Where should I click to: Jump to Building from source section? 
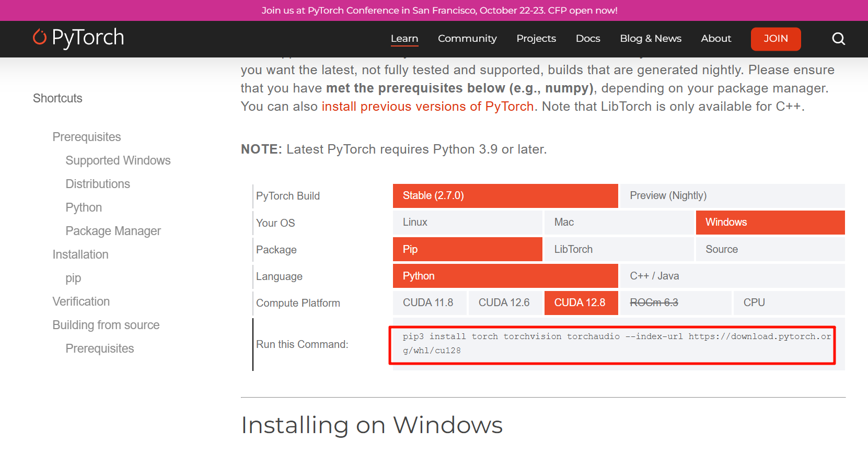[106, 325]
